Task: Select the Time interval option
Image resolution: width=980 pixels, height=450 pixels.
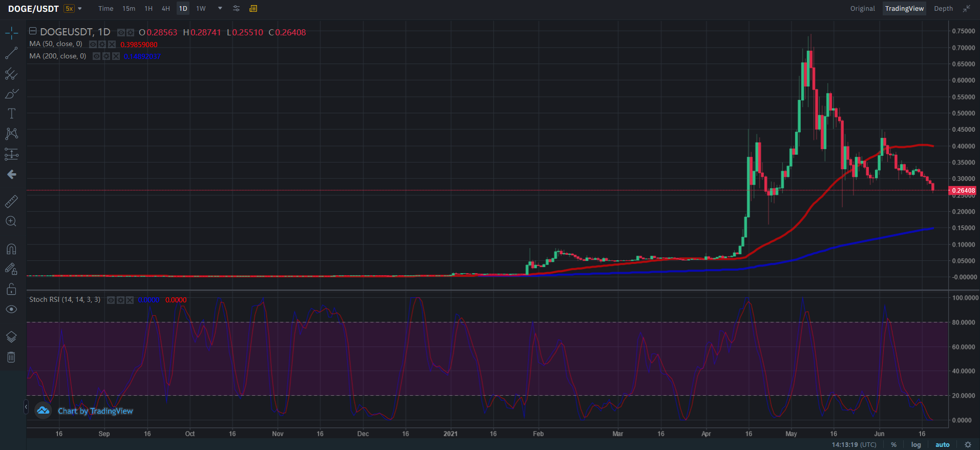Action: (x=106, y=9)
